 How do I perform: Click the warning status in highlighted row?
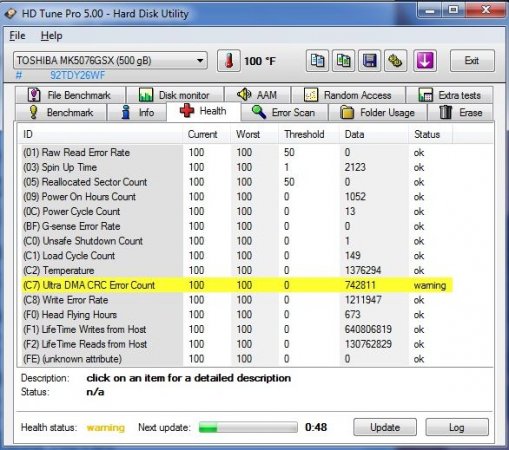point(430,285)
